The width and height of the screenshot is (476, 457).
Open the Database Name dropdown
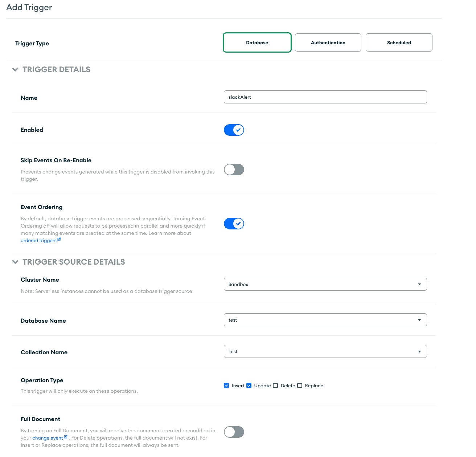[325, 320]
